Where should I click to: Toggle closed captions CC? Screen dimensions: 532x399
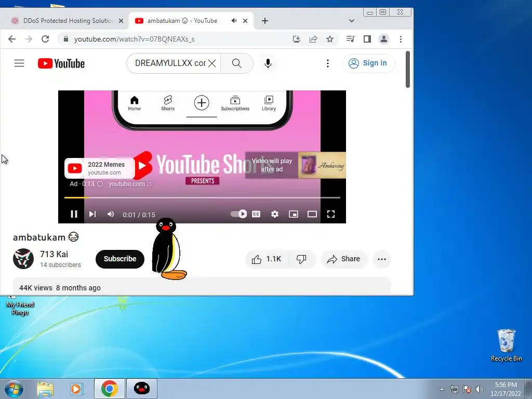pos(256,214)
